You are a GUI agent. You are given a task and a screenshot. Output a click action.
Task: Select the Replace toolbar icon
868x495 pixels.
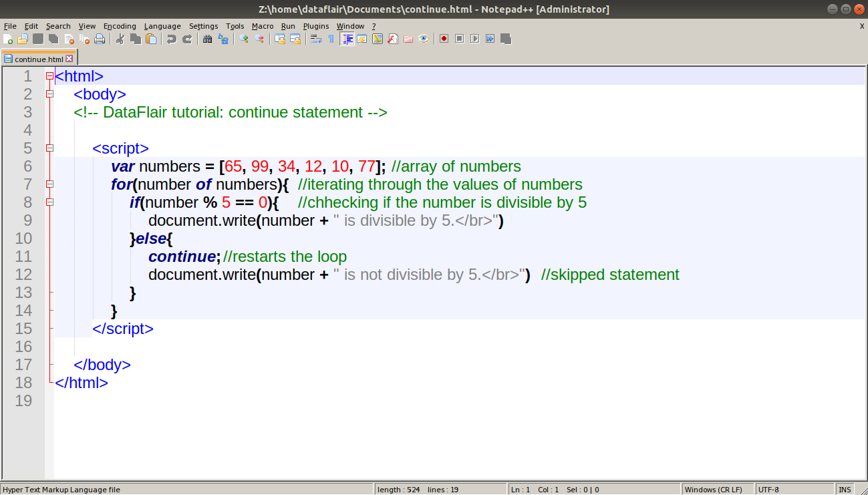tap(222, 39)
